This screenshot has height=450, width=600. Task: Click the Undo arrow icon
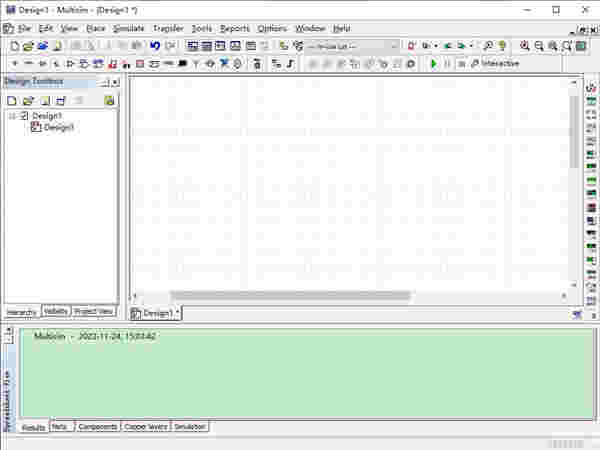[155, 46]
